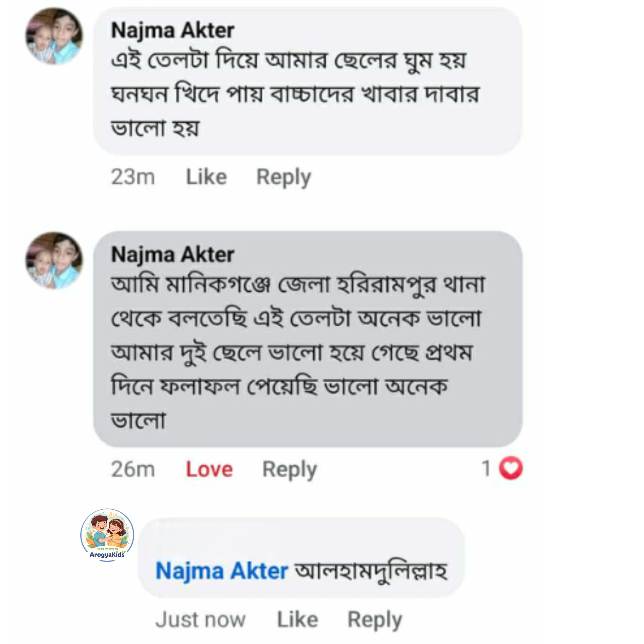Viewport: 644px width, 644px height.
Task: Toggle the Love reaction on 26m comment
Action: [209, 469]
